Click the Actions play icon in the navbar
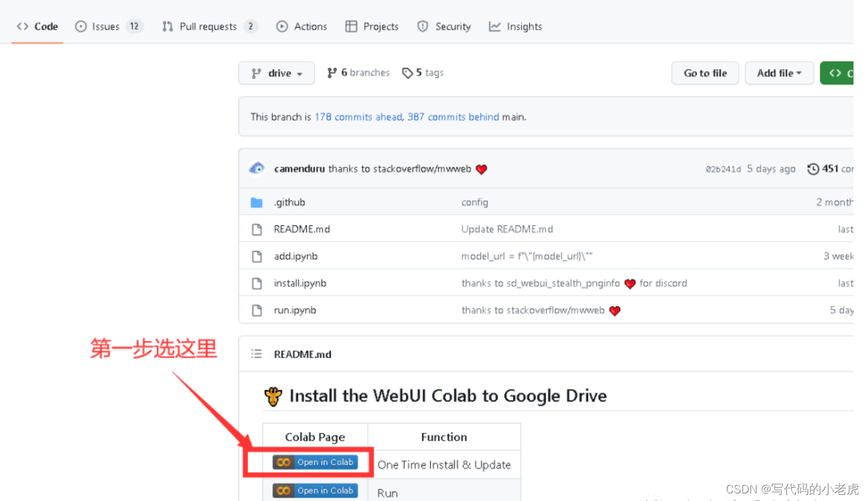868x501 pixels. coord(281,26)
